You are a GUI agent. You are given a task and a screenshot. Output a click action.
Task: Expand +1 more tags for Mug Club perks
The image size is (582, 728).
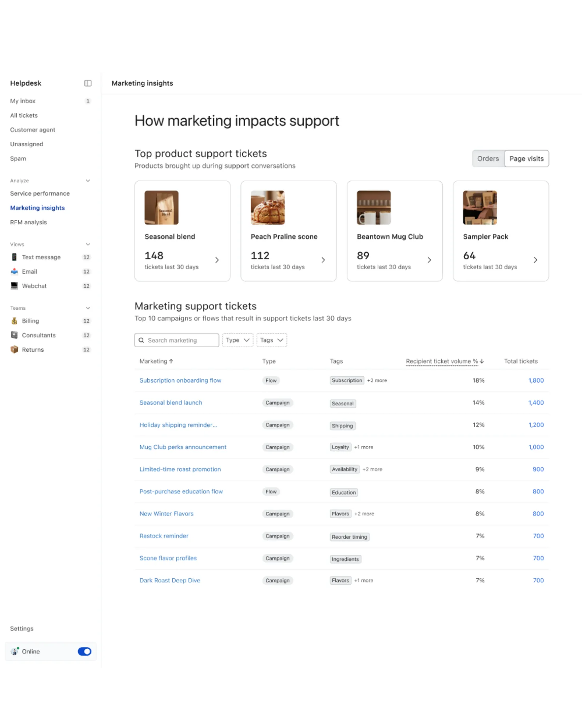point(364,447)
